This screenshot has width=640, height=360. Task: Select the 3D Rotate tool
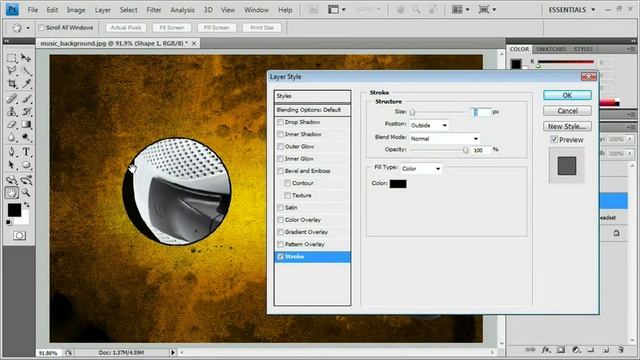[x=12, y=180]
